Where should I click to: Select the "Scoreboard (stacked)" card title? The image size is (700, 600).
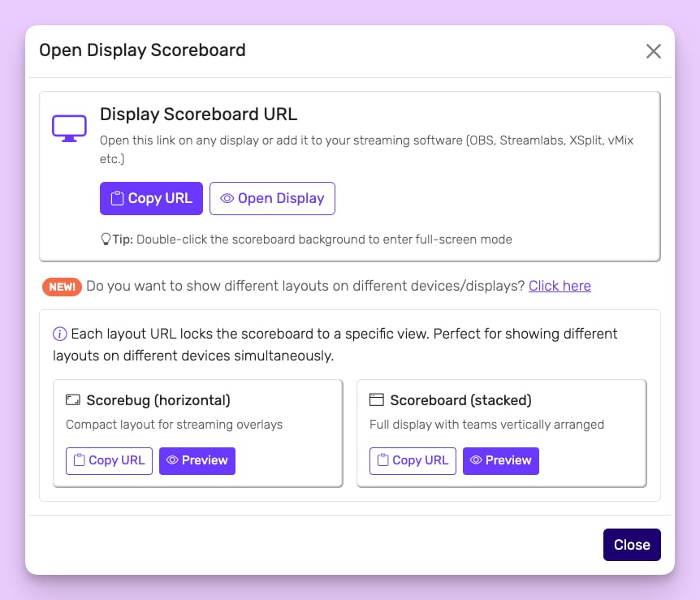click(460, 400)
